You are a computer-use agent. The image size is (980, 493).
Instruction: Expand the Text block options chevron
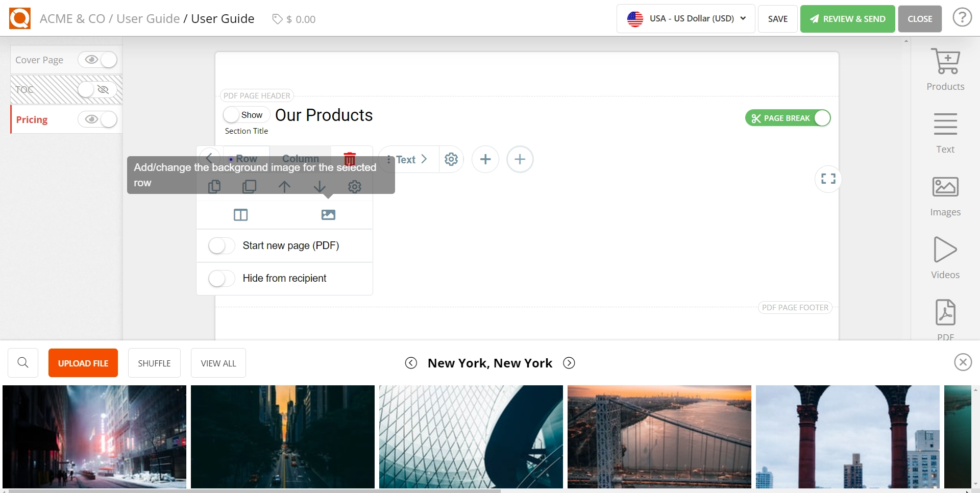(425, 159)
